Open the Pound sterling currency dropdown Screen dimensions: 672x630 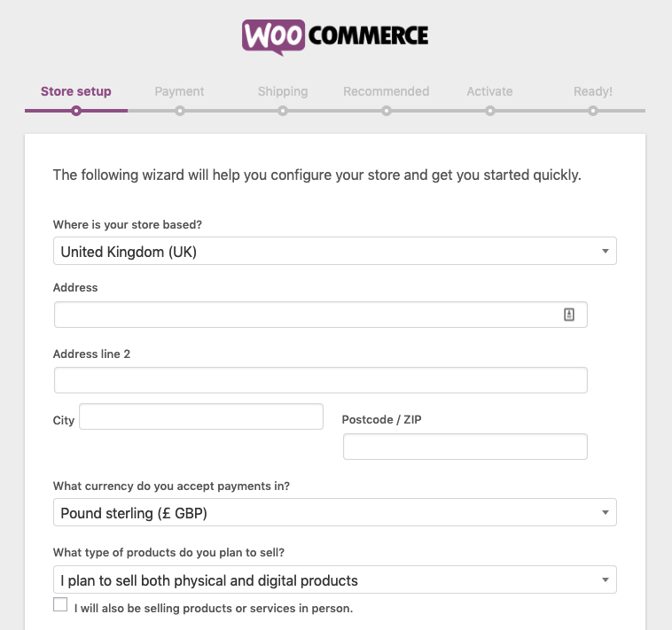coord(334,513)
